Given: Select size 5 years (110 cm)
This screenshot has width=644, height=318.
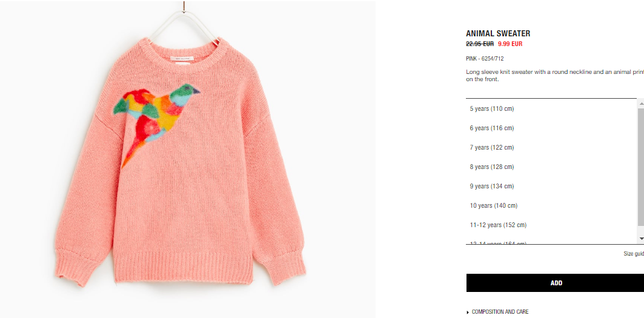Looking at the screenshot, I should click(551, 108).
